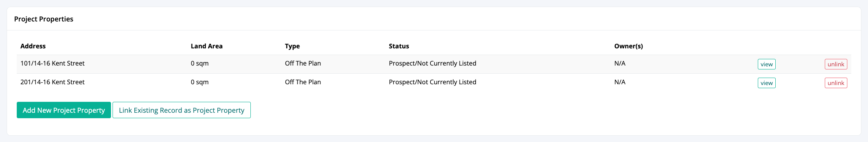This screenshot has height=142, width=868.
Task: Open Link Existing Record as Project Property
Action: pyautogui.click(x=181, y=110)
